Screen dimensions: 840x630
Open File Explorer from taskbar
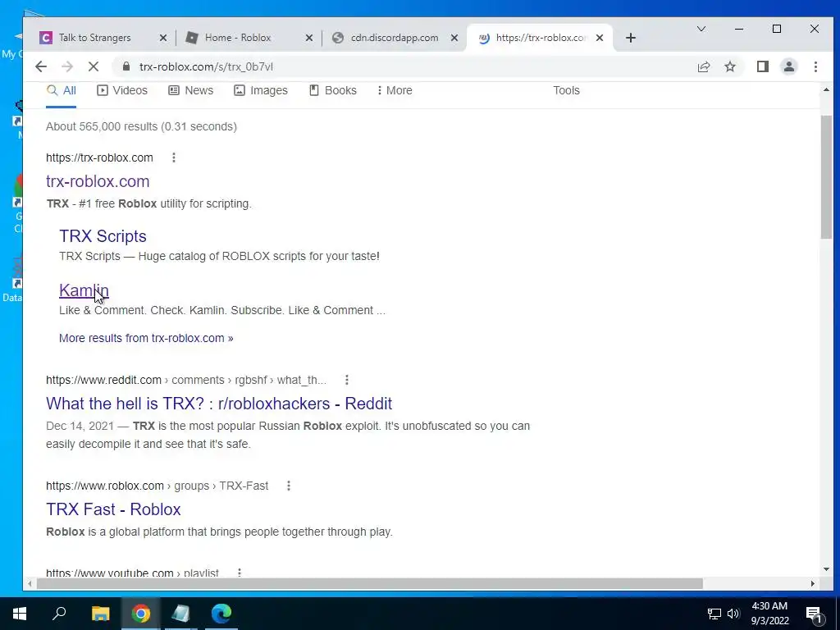click(100, 614)
